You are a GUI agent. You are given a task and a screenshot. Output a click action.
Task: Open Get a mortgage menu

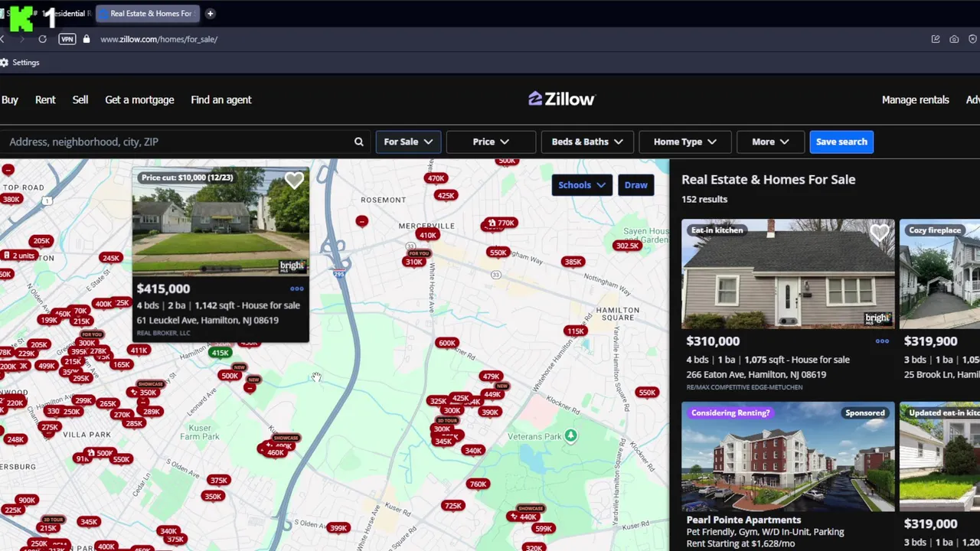click(139, 99)
